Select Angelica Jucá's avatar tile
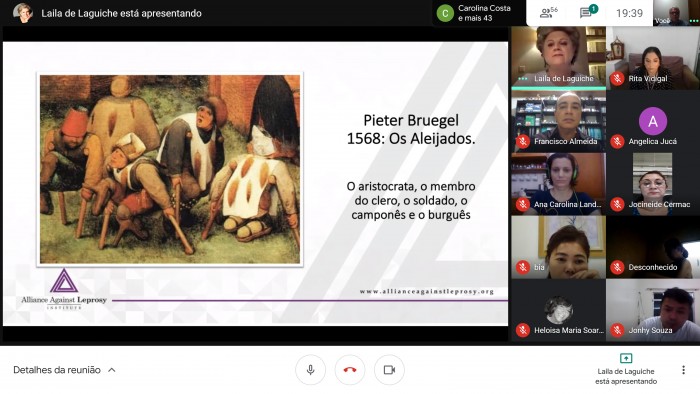Screen dimensions: 700x394 click(x=653, y=121)
